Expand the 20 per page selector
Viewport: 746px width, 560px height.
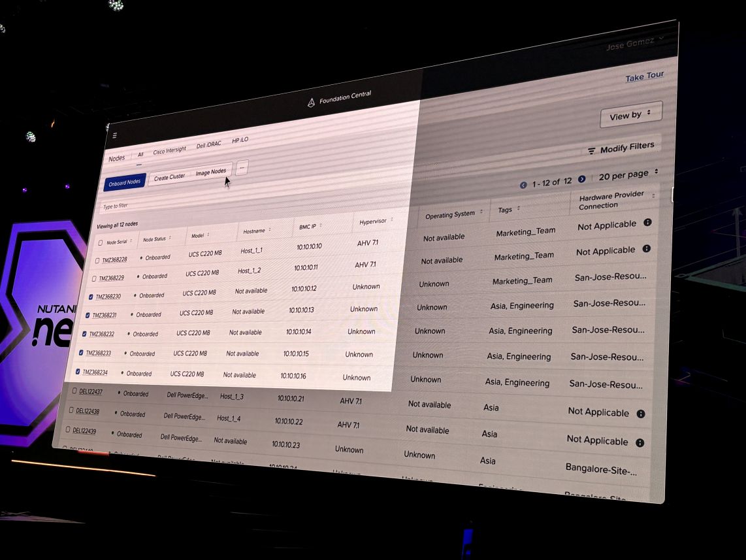click(628, 174)
